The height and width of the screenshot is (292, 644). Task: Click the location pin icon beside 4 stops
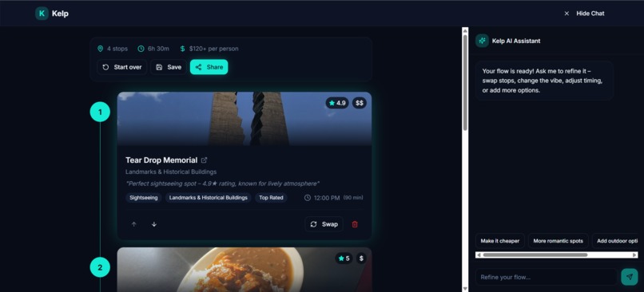pos(100,49)
